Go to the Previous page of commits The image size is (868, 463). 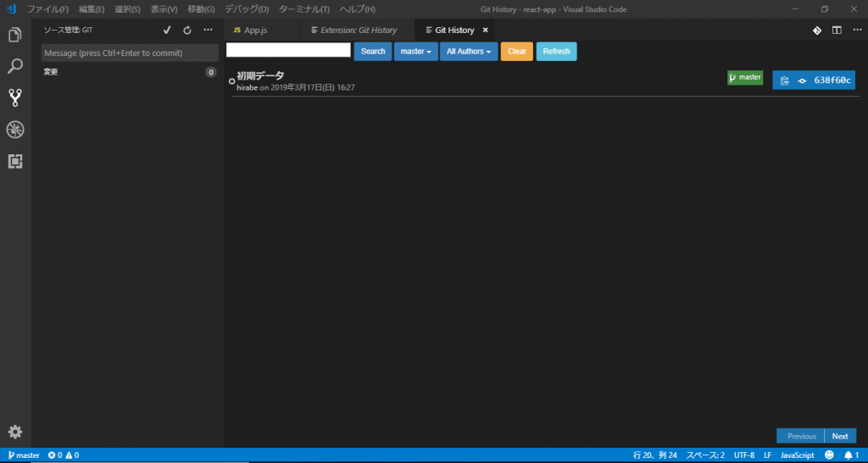801,436
